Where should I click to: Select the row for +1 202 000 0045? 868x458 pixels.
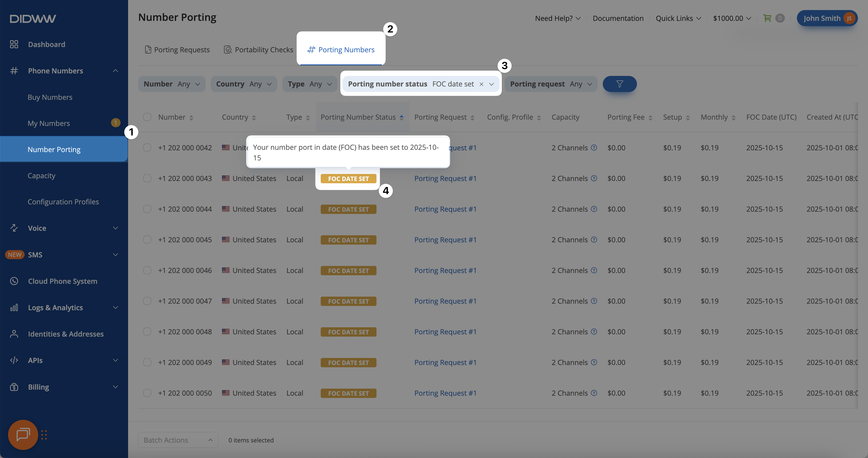point(147,240)
